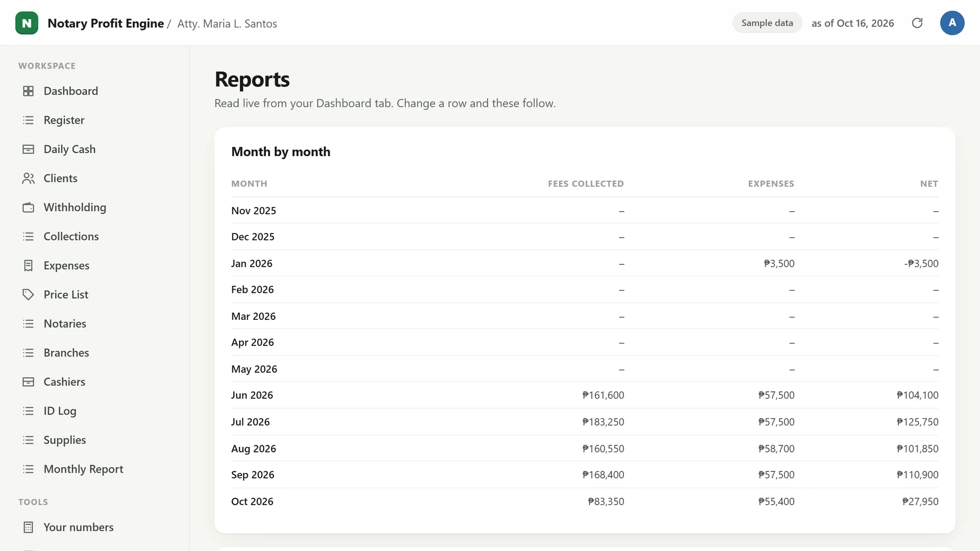Open the Withholding page
Screen dimensions: 980x551
(75, 207)
